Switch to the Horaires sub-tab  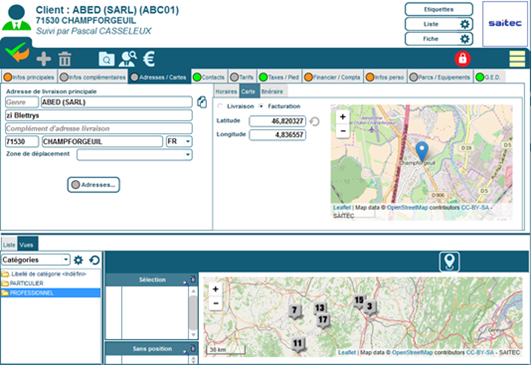(226, 91)
